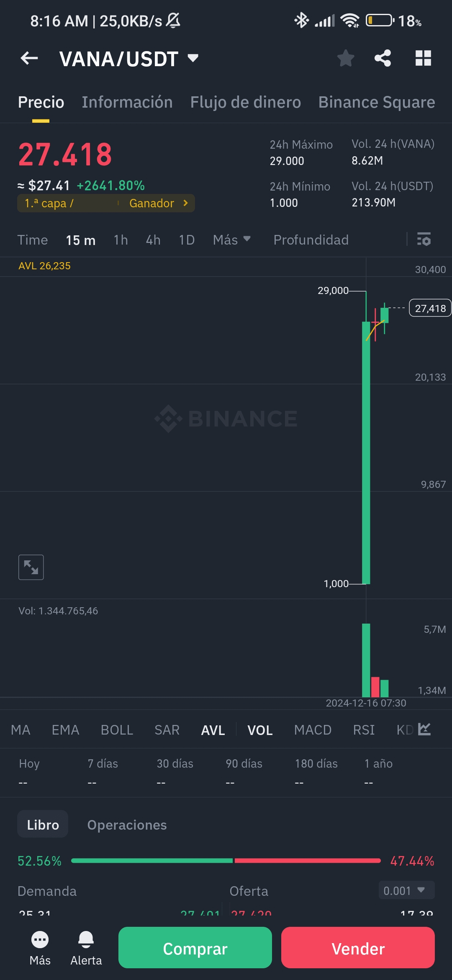Open the 0.001 precision dropdown
This screenshot has height=980, width=452.
[406, 890]
